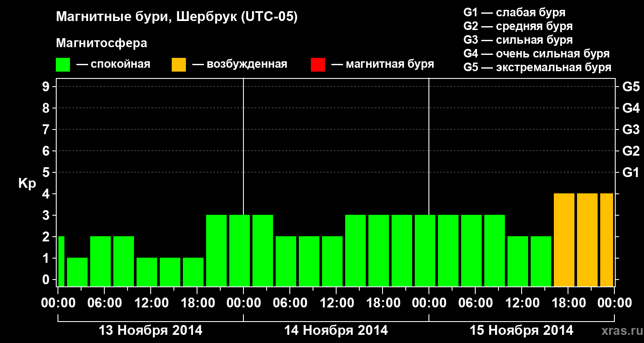The image size is (644, 343).
Task: Click the 'G5' right axis label
Action: [631, 87]
